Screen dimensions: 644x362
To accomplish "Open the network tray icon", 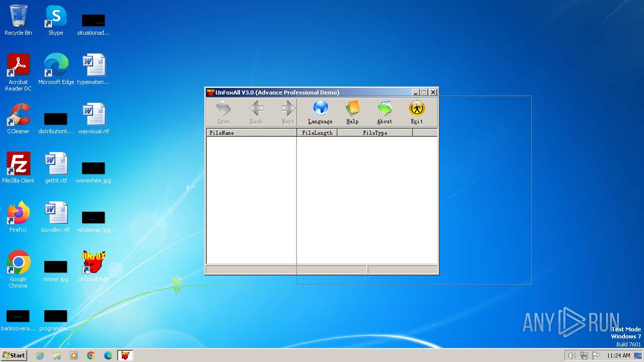I will click(584, 355).
